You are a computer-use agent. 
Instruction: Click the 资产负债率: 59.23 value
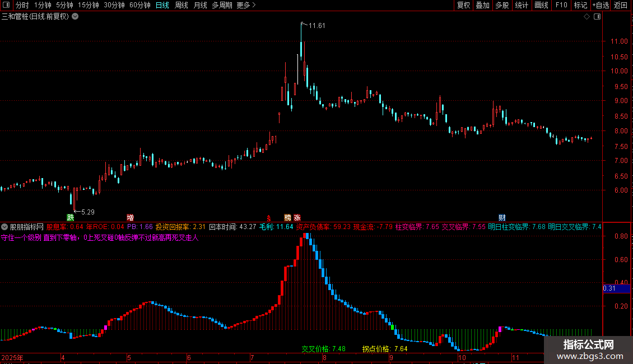pos(323,227)
